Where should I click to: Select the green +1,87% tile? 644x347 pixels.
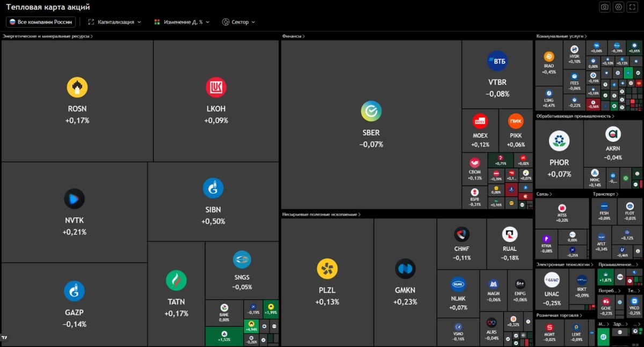(605, 277)
